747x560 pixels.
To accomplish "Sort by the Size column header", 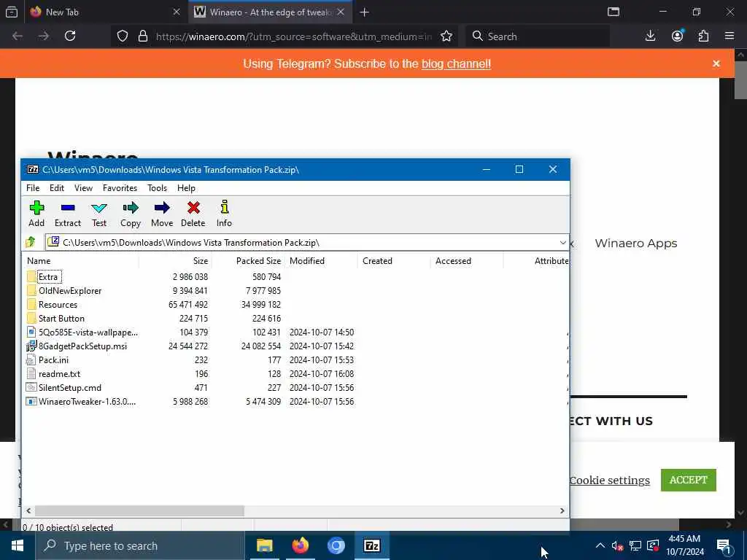I will (175, 261).
